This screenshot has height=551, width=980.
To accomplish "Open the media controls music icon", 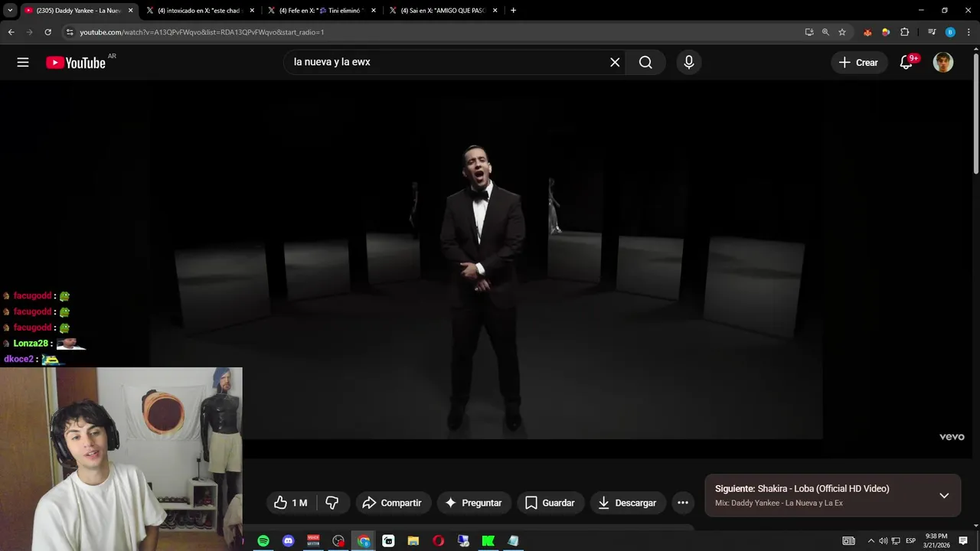I will pos(932,32).
